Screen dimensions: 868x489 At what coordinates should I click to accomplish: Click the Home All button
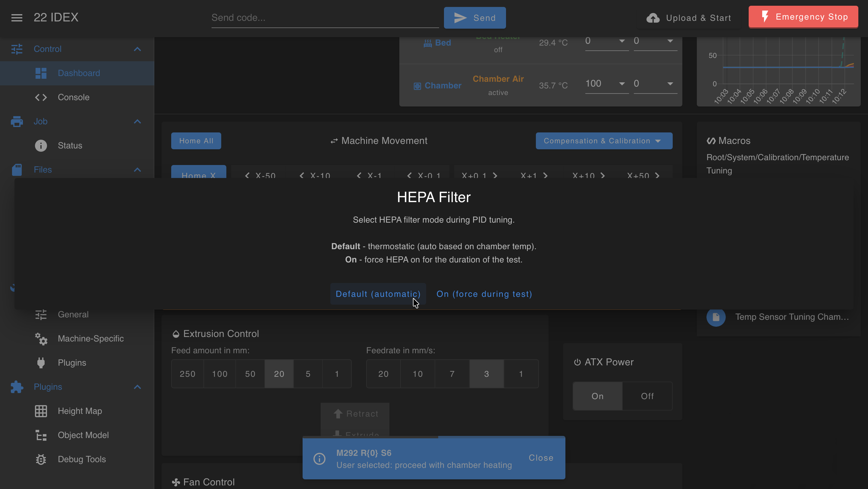(x=196, y=141)
